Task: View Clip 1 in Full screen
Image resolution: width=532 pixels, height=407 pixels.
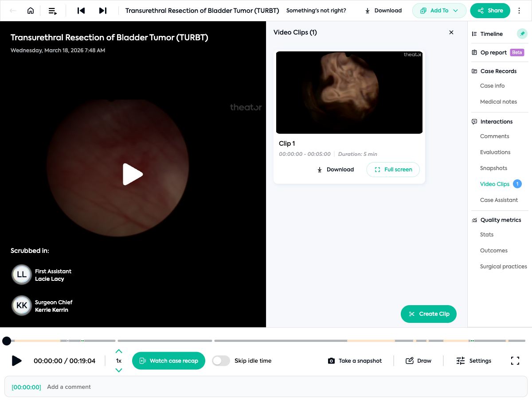Action: pos(393,169)
